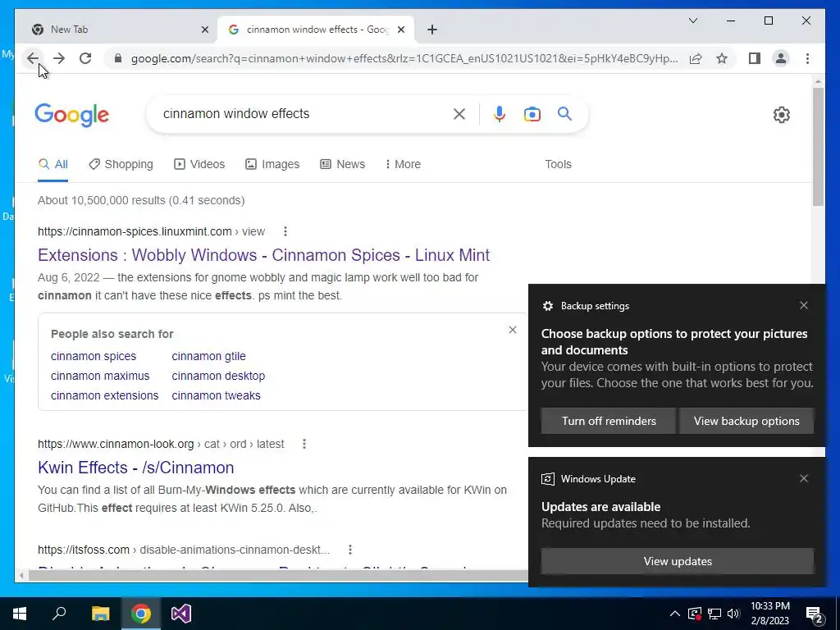Viewport: 840px width, 630px height.
Task: Search by image with camera icon
Action: (532, 114)
